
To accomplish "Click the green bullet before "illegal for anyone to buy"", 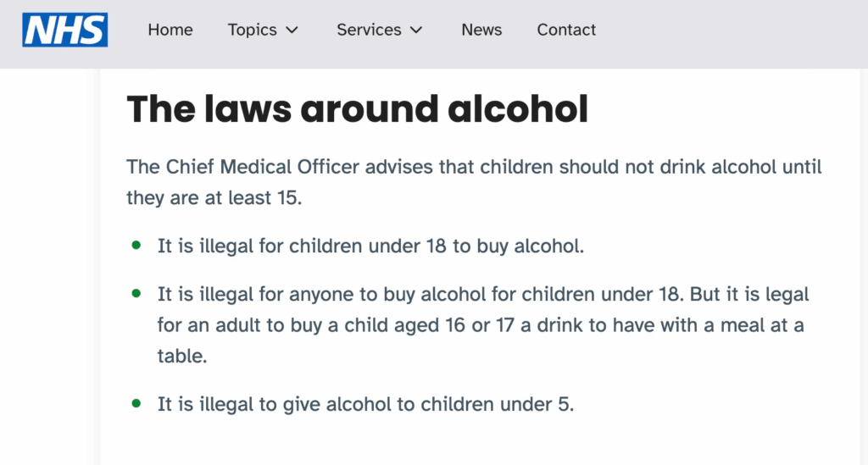I will pyautogui.click(x=136, y=293).
